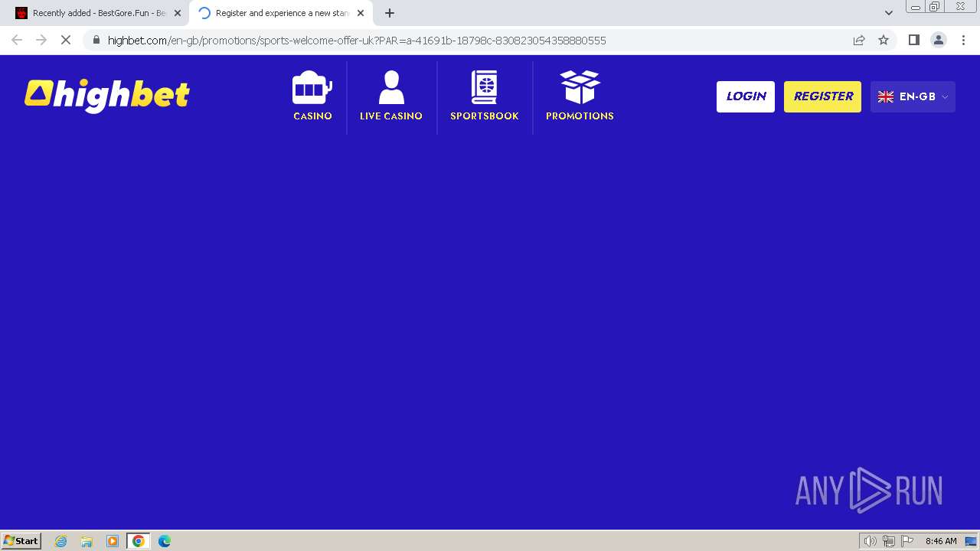Viewport: 980px width, 551px height.
Task: Launch Internet Explorer from taskbar
Action: point(61,541)
